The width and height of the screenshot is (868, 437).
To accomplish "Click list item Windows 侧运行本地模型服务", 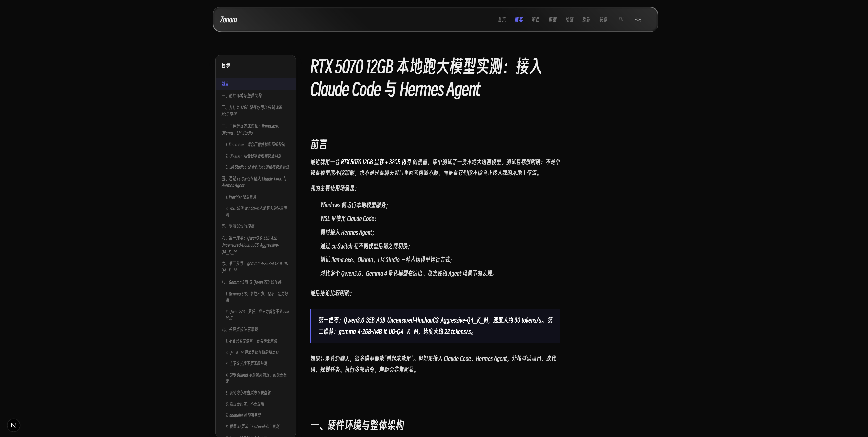I will [354, 205].
